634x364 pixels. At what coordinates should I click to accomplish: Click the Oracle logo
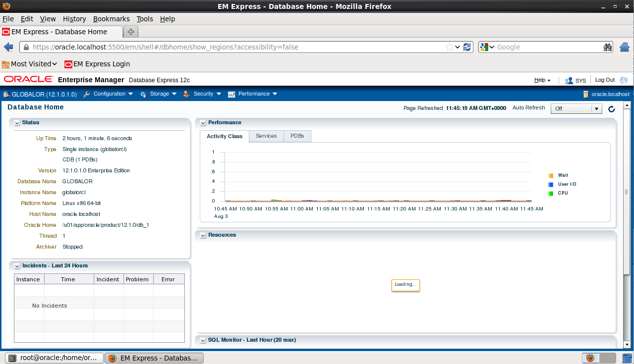click(29, 80)
